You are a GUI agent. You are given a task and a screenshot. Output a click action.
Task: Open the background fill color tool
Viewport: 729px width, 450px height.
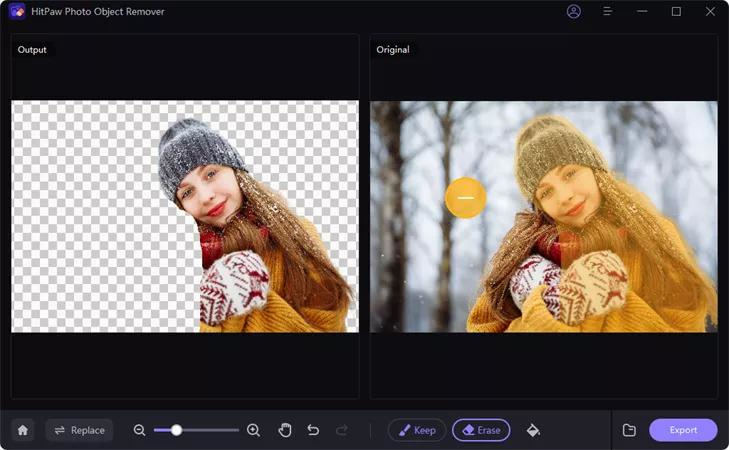[533, 430]
